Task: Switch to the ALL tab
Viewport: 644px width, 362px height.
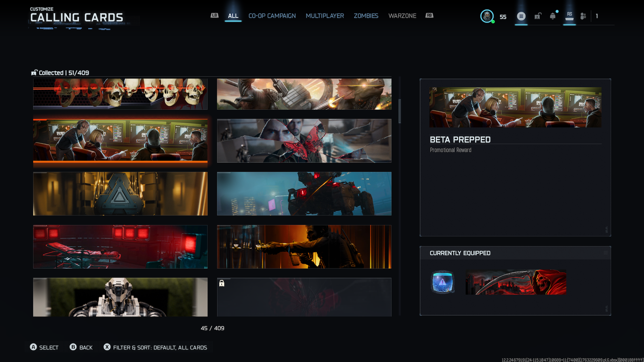Action: (x=233, y=16)
